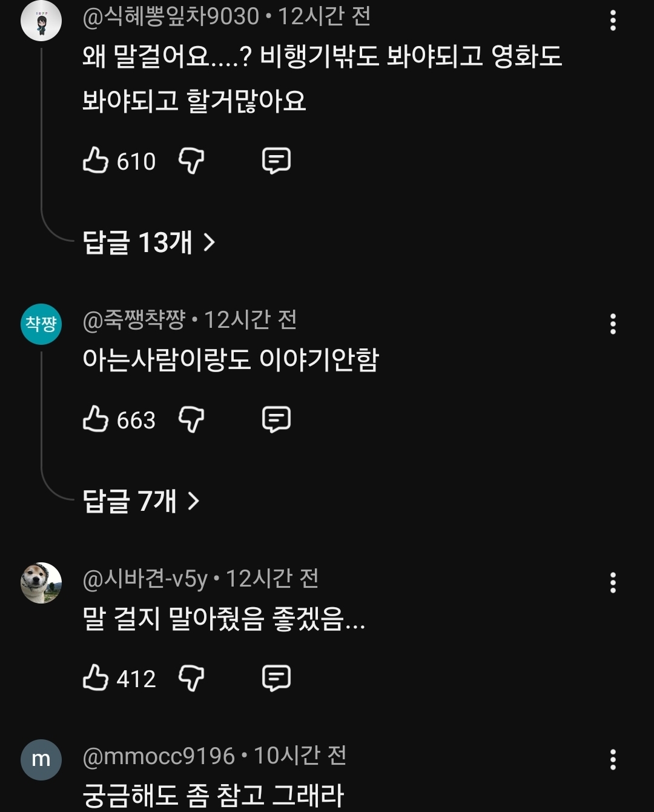
Task: Tap the 궁금해도 좀 참고 그래라 comment text
Action: [213, 795]
